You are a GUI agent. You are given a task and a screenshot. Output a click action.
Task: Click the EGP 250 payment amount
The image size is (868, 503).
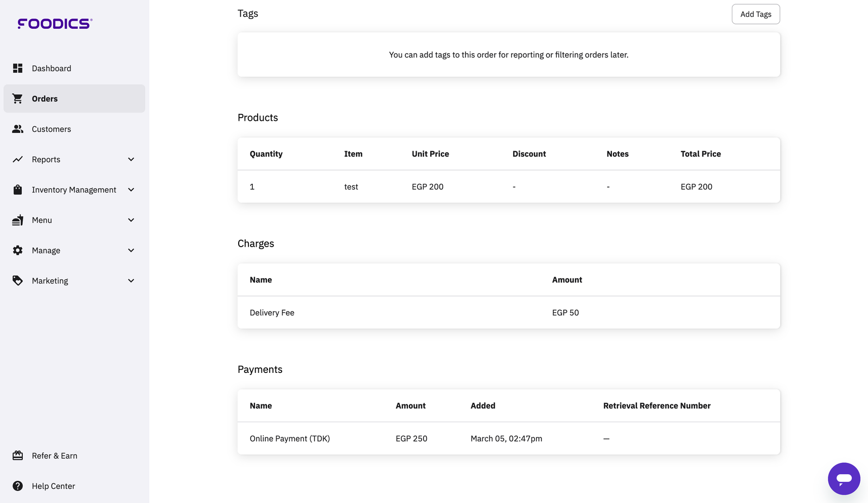tap(411, 438)
